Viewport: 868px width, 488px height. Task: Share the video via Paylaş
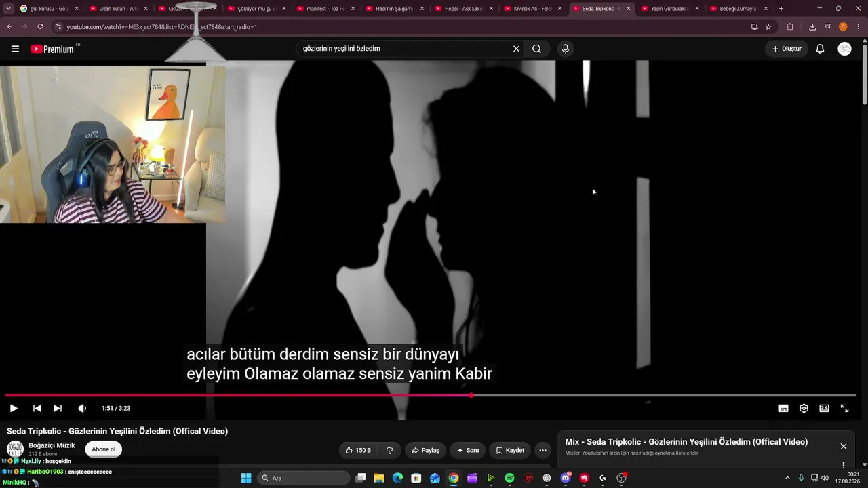coord(425,450)
